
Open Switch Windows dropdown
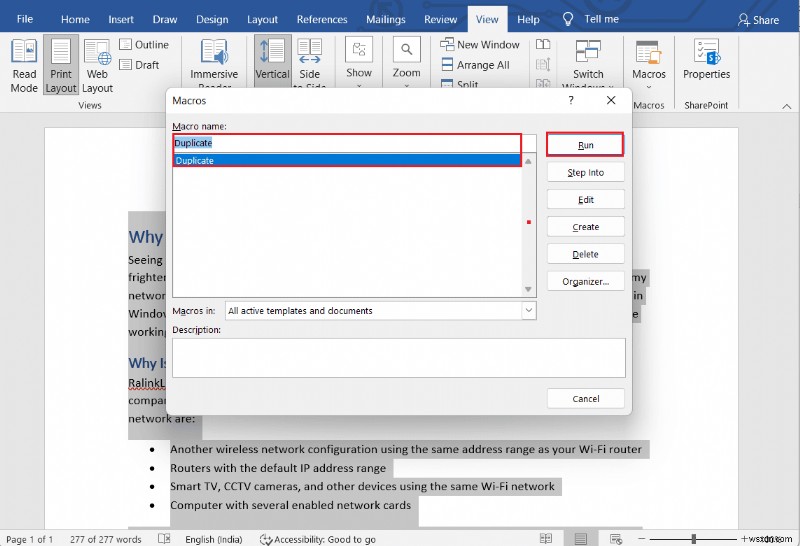click(x=588, y=63)
